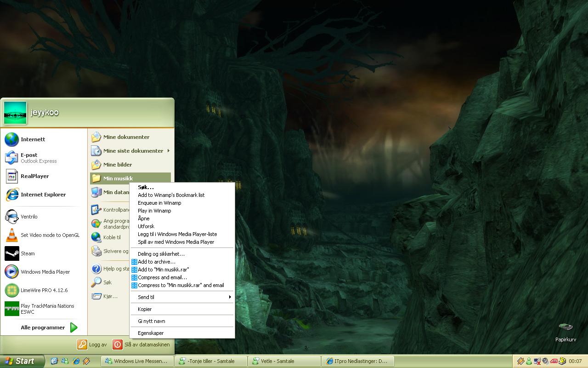Viewport: 588px width, 368px height.
Task: Choose Compress to "Min musikk.rar" and email
Action: click(182, 285)
